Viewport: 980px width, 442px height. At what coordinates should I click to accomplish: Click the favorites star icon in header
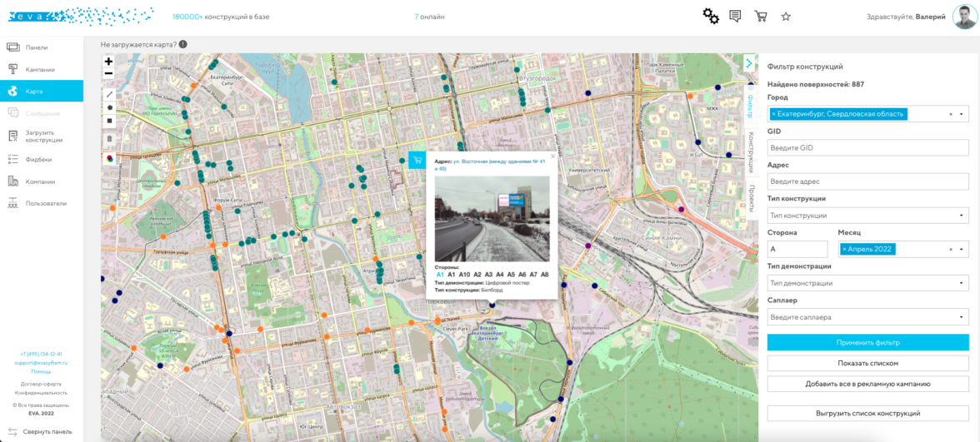click(x=786, y=16)
